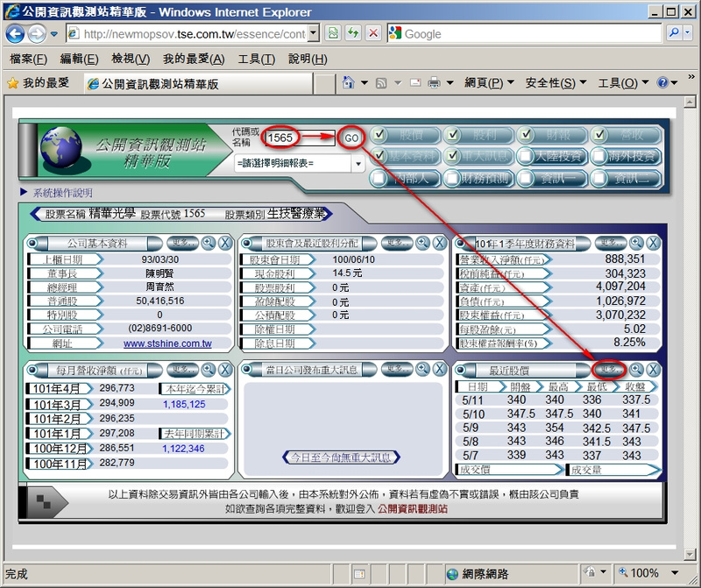This screenshot has width=701, height=588.
Task: Open the 網頁(P) command bar dropdown
Action: click(x=489, y=82)
